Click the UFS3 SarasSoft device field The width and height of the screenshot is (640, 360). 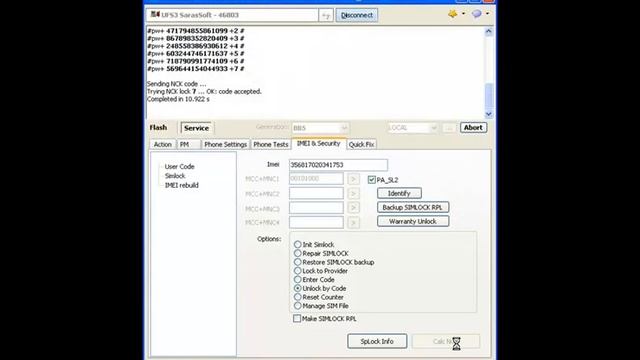pyautogui.click(x=232, y=15)
